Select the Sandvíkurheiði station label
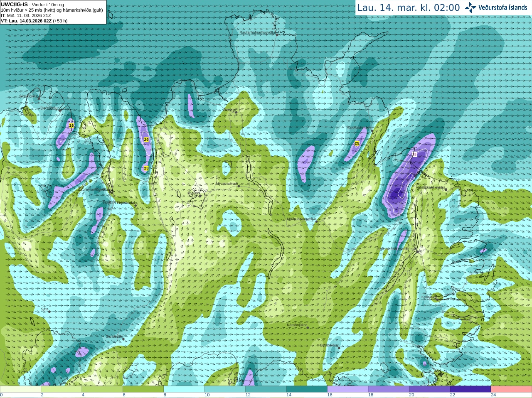The height and width of the screenshot is (398, 532). click(x=360, y=128)
